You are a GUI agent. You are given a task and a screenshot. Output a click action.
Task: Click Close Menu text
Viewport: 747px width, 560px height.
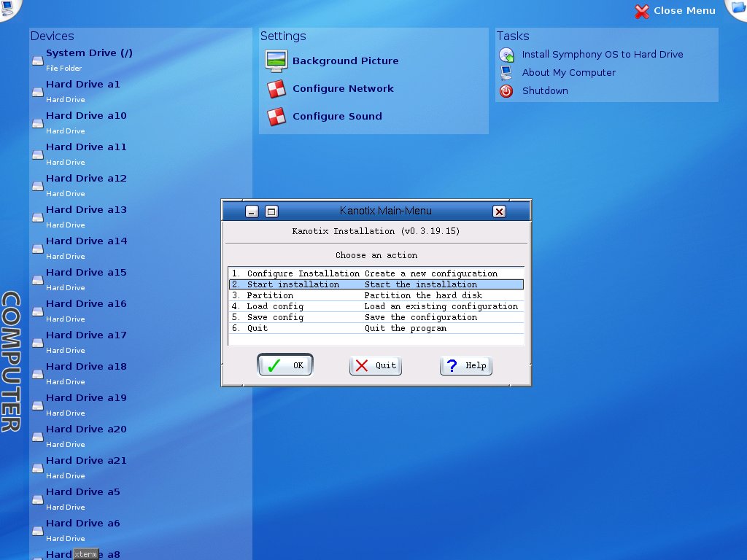pos(684,10)
